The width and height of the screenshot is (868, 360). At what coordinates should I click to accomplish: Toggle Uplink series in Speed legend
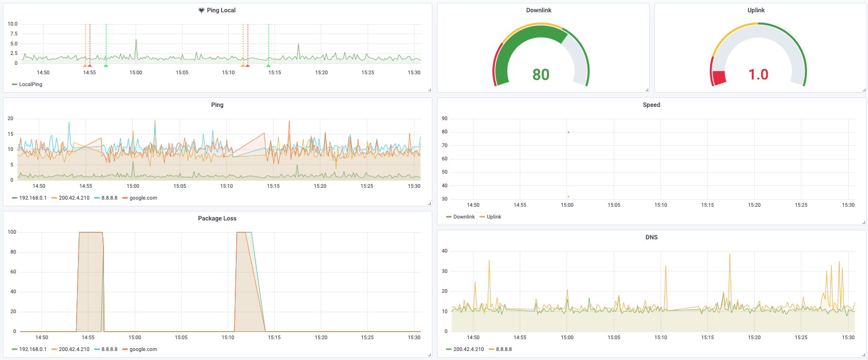coord(494,217)
